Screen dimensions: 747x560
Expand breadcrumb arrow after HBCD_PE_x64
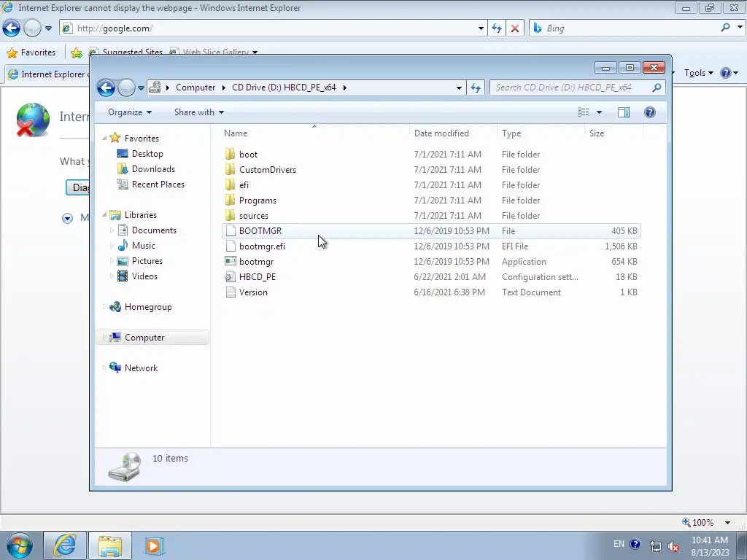point(345,87)
